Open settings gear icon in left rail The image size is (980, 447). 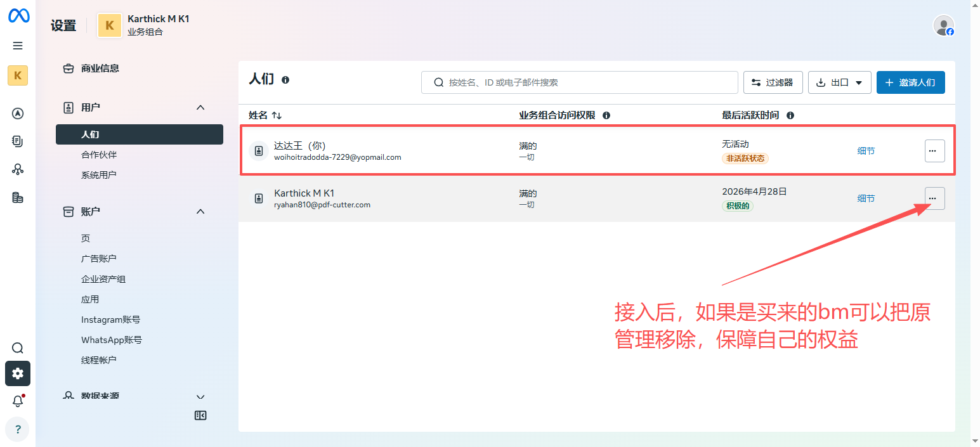pos(18,373)
